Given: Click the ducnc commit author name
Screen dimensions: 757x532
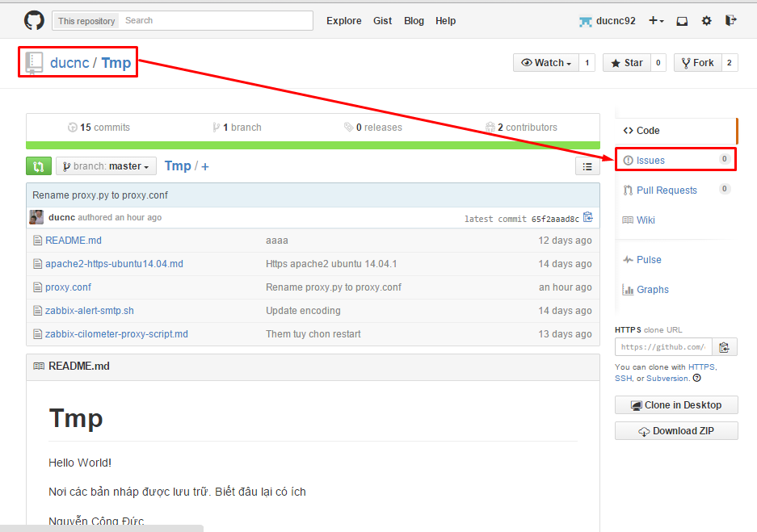Looking at the screenshot, I should [61, 217].
